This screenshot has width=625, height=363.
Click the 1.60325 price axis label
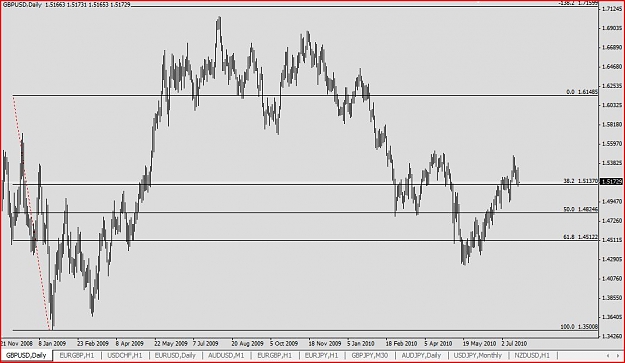point(611,105)
